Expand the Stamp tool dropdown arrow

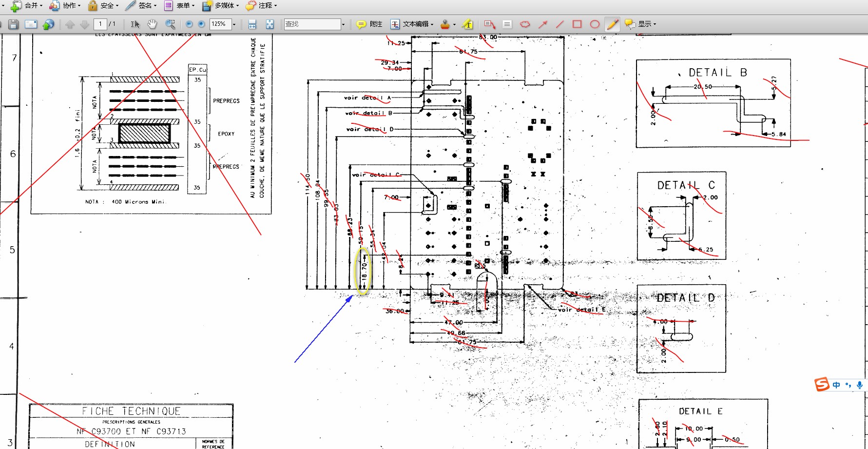point(454,24)
